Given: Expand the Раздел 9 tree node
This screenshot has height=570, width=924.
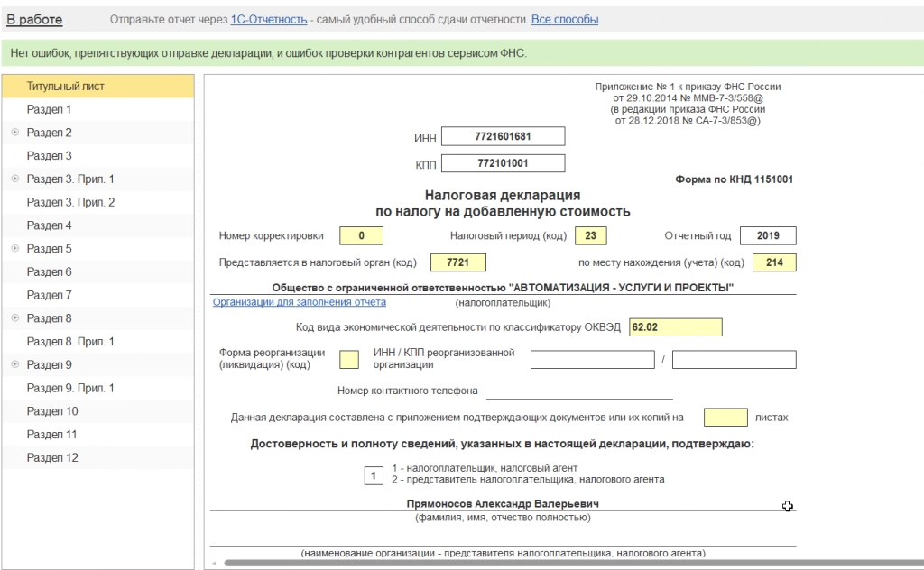Looking at the screenshot, I should (x=15, y=364).
